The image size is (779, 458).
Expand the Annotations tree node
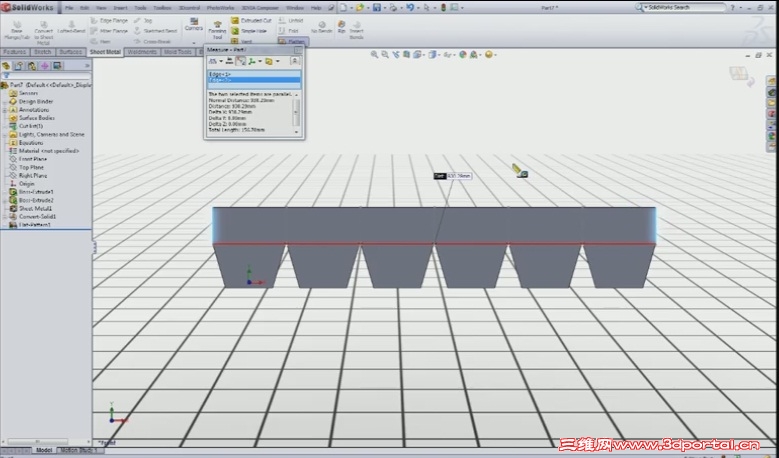pyautogui.click(x=5, y=110)
